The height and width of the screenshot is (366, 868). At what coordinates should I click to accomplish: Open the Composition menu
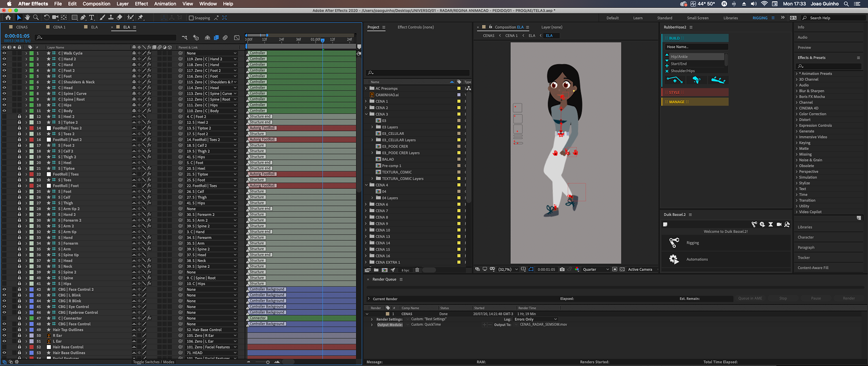[x=96, y=4]
